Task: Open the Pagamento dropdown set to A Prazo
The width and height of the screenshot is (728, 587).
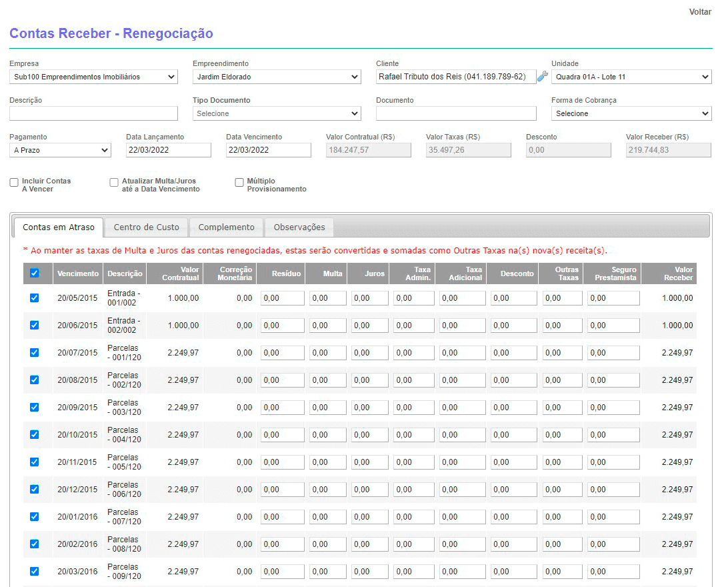Action: [x=60, y=150]
